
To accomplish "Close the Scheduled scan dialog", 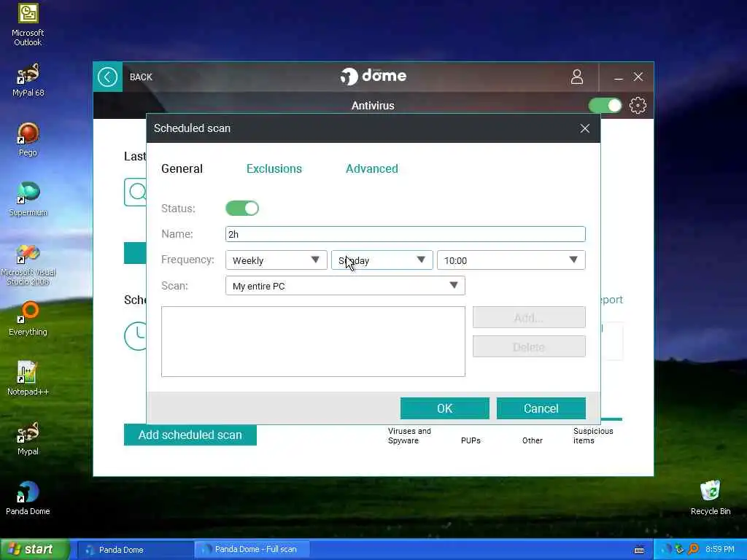I will (x=584, y=128).
